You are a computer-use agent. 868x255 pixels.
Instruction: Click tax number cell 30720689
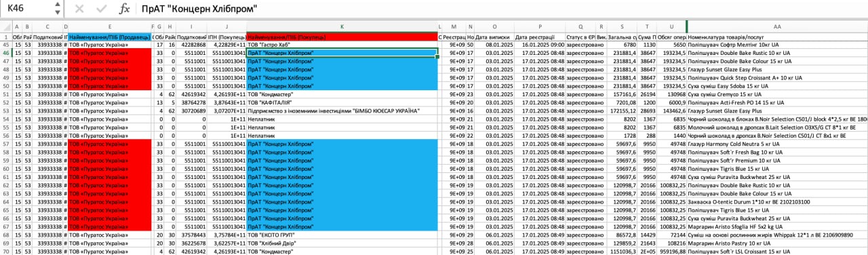tap(191, 110)
